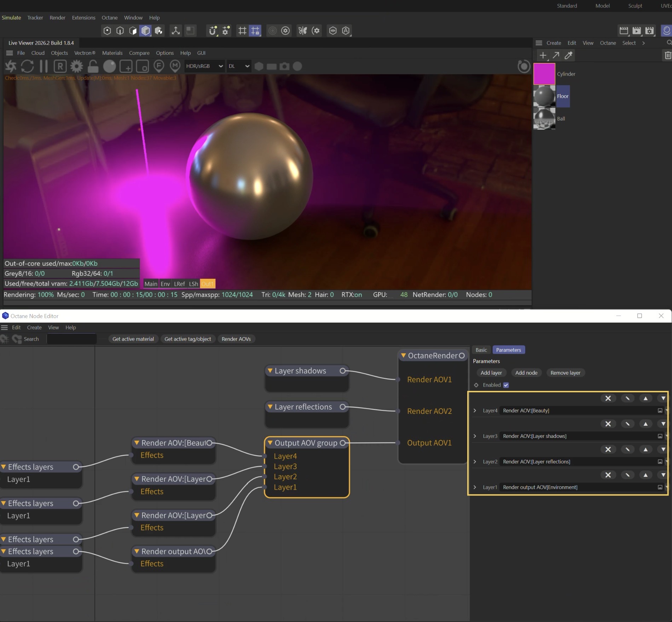Click the highlighted Model mode cube icon
The height and width of the screenshot is (622, 672).
coord(146,31)
